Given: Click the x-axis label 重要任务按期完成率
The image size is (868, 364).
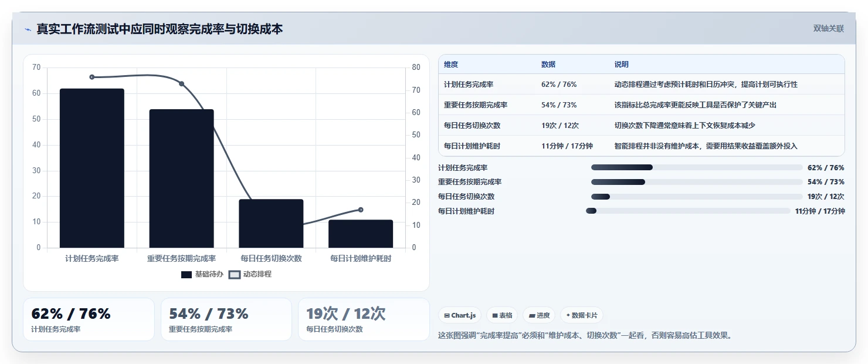Looking at the screenshot, I should [181, 258].
